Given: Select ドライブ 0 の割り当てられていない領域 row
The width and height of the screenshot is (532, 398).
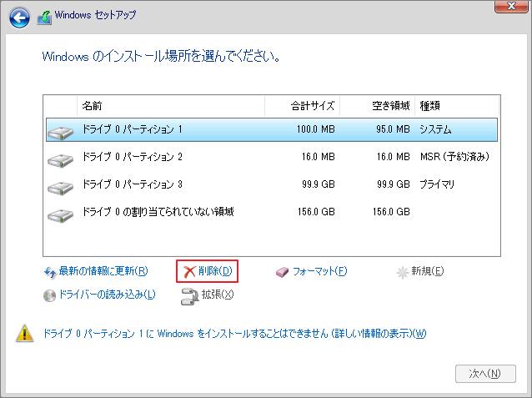Looking at the screenshot, I should click(x=272, y=212).
